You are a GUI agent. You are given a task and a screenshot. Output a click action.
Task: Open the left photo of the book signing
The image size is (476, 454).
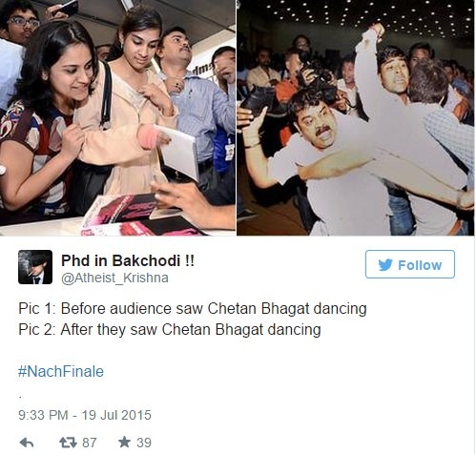pos(117,117)
